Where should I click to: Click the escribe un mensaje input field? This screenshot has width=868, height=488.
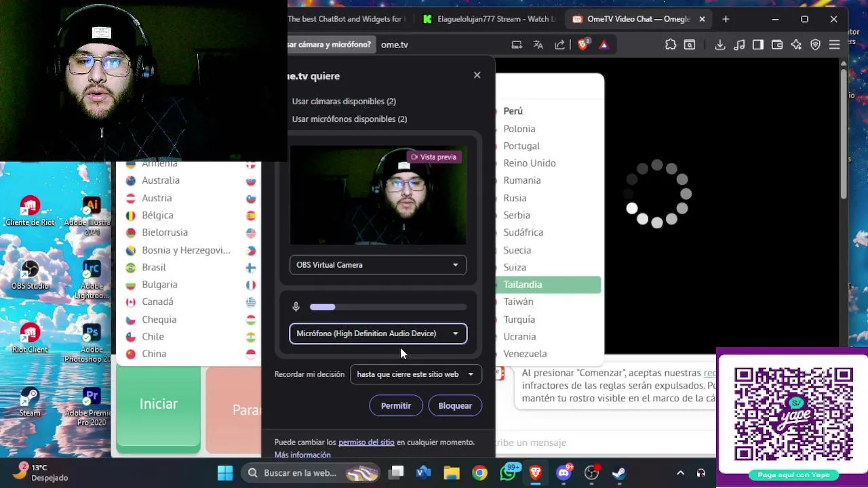click(x=604, y=443)
